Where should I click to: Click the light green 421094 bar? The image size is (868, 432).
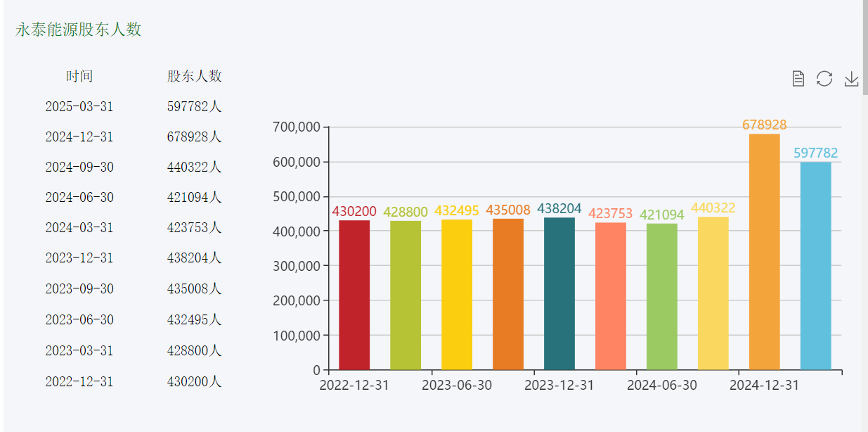(662, 296)
